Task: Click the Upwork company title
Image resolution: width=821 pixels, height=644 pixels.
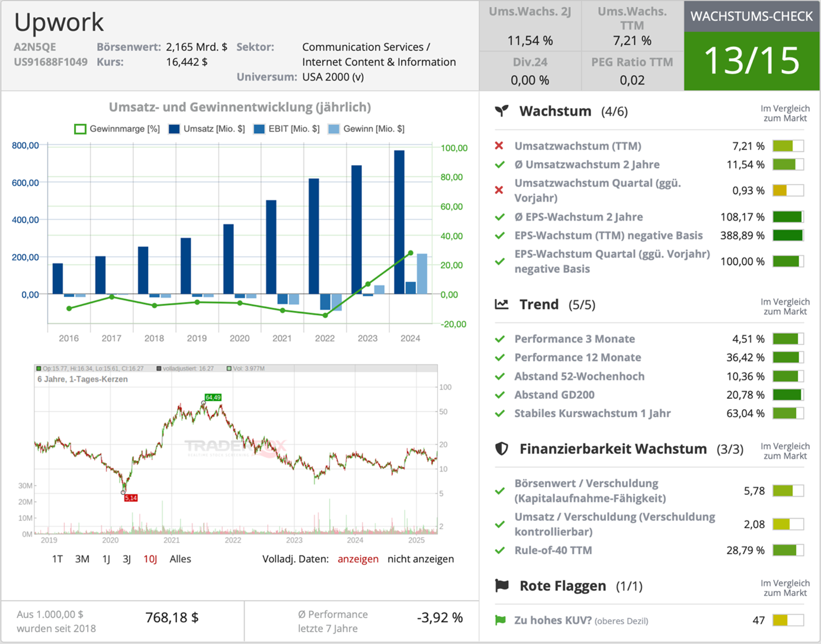Action: point(59,22)
